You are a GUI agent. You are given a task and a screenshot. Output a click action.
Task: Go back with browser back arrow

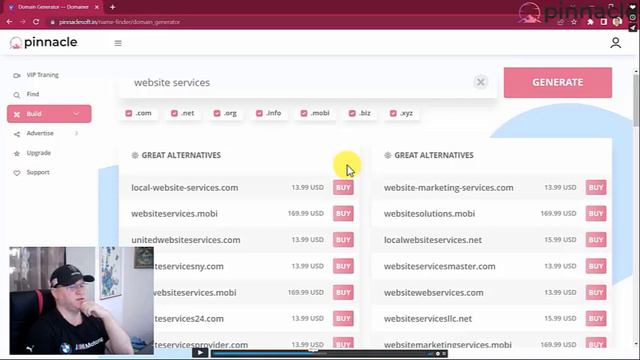click(9, 22)
